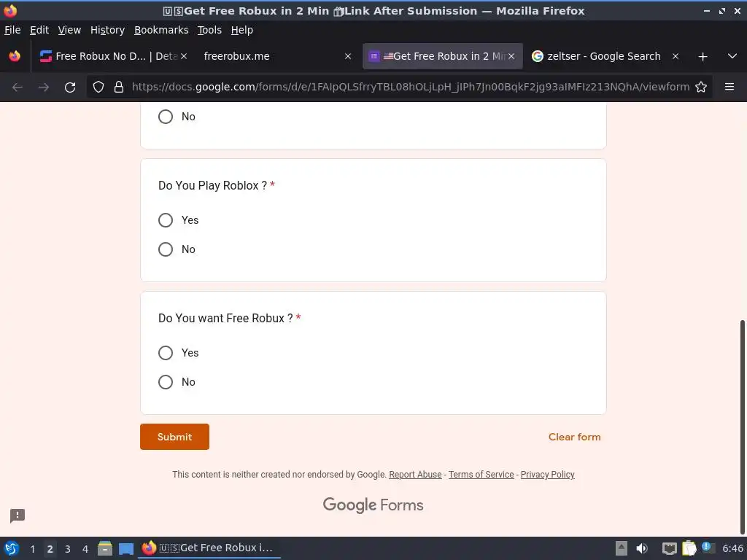Bookmark this page with star icon
Screen dimensions: 747x560
click(701, 87)
